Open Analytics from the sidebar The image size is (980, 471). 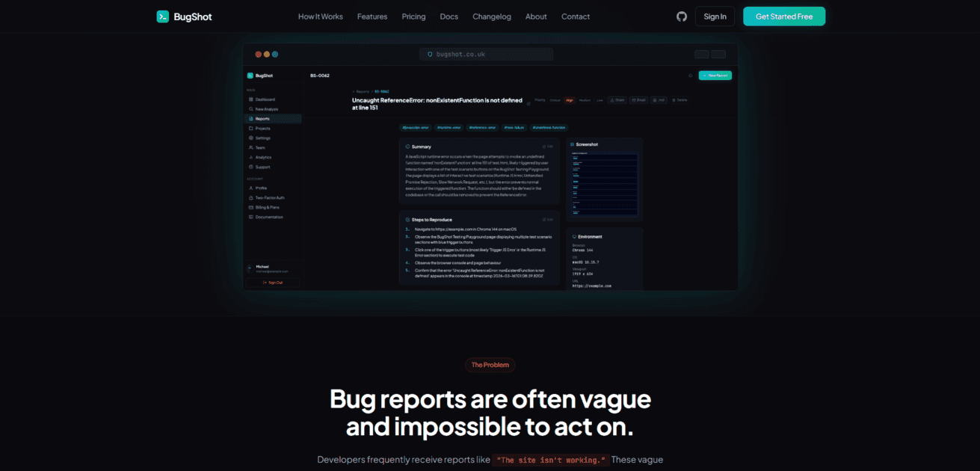[264, 157]
